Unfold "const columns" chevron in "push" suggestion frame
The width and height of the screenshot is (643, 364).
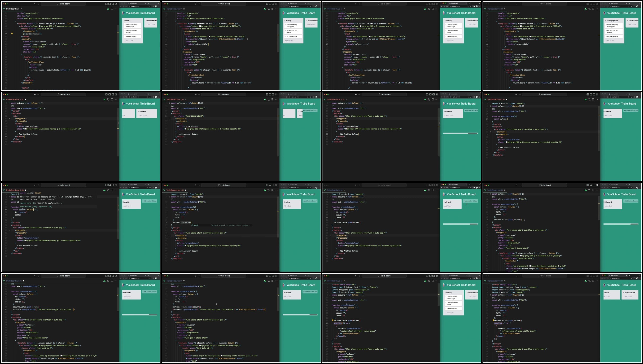[x=169, y=197]
